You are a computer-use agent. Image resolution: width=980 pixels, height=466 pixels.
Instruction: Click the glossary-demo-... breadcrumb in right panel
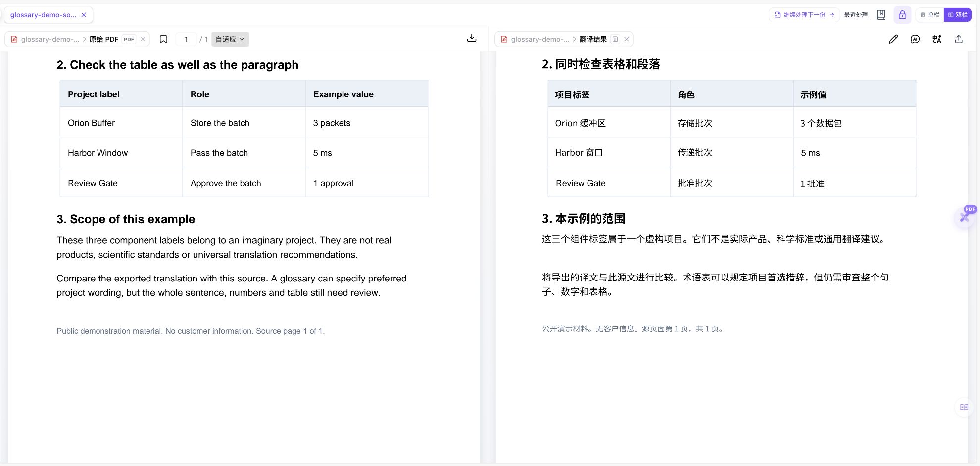coord(540,39)
